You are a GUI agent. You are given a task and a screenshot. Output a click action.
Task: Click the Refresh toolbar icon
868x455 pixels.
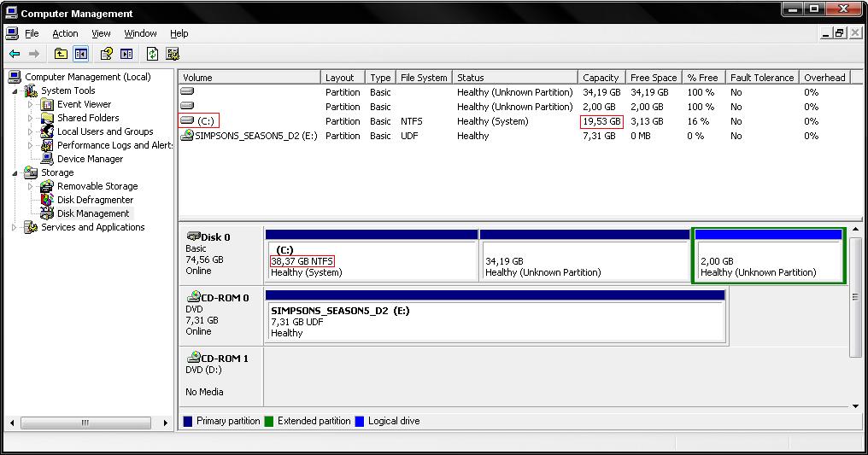(152, 54)
